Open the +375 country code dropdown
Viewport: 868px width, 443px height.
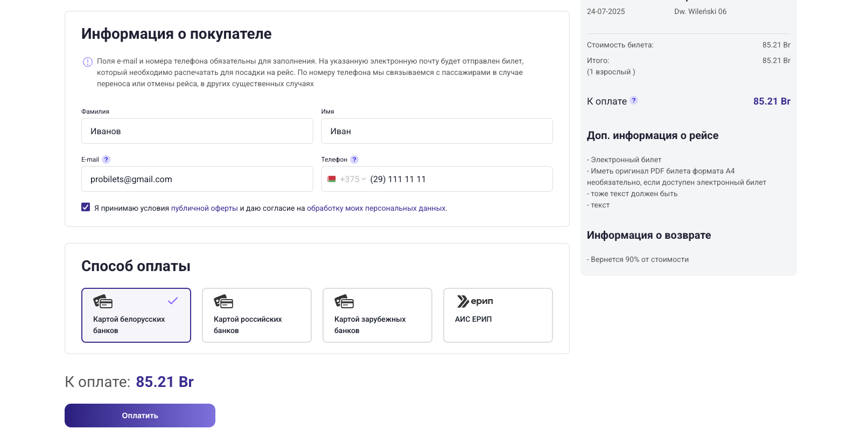pos(353,179)
